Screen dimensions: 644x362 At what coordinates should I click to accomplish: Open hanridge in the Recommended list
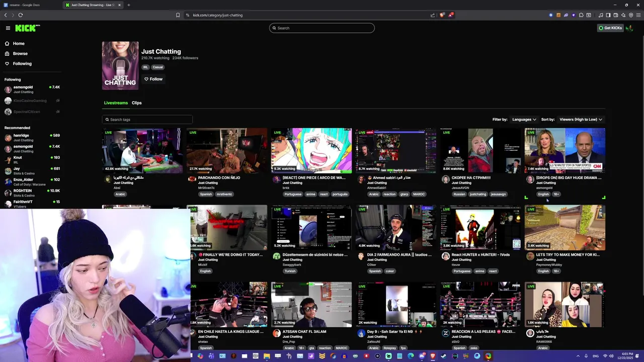32,138
